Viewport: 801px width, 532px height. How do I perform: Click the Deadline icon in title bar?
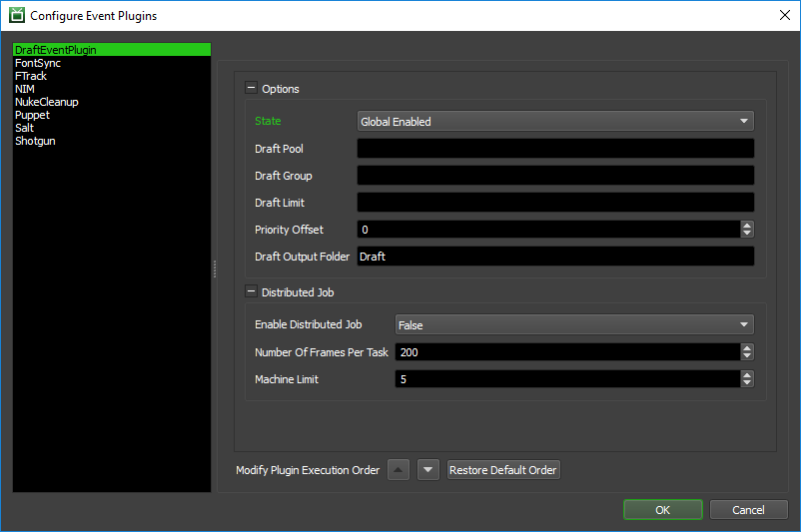tap(17, 15)
